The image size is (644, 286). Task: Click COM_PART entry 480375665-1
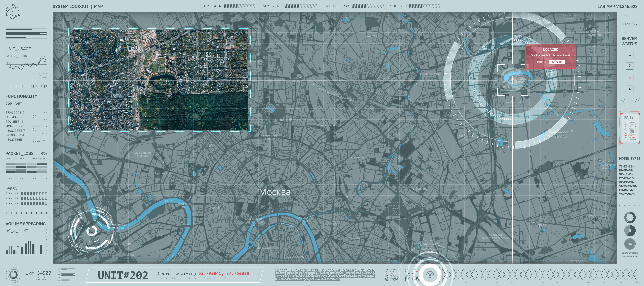point(15,140)
